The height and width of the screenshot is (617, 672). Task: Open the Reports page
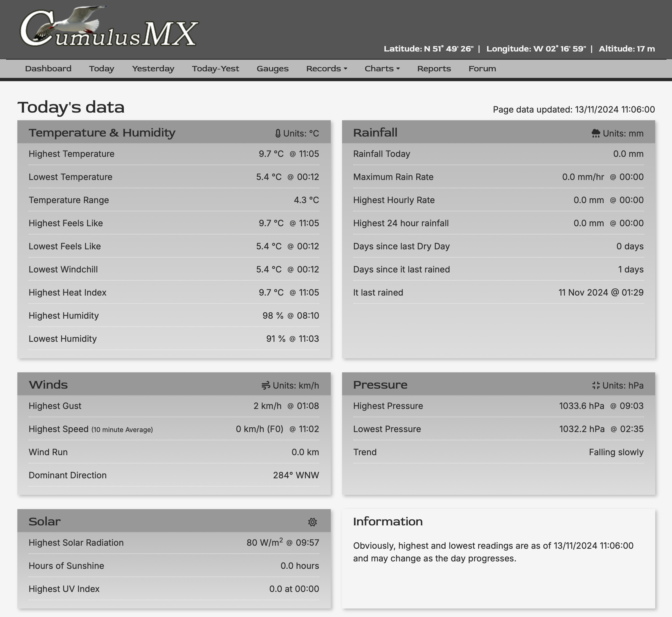pyautogui.click(x=434, y=69)
